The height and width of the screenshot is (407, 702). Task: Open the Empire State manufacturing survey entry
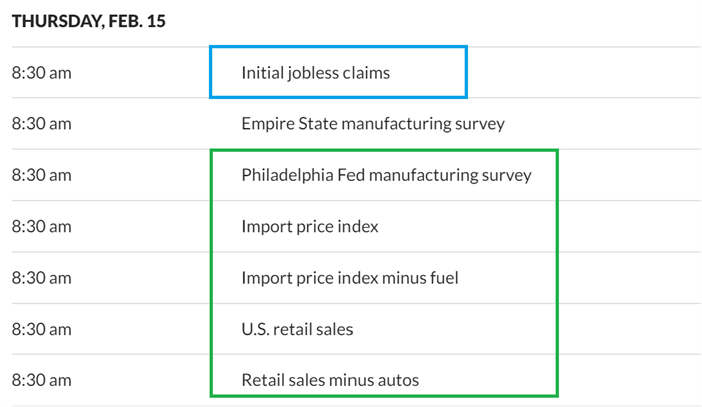[x=372, y=124]
